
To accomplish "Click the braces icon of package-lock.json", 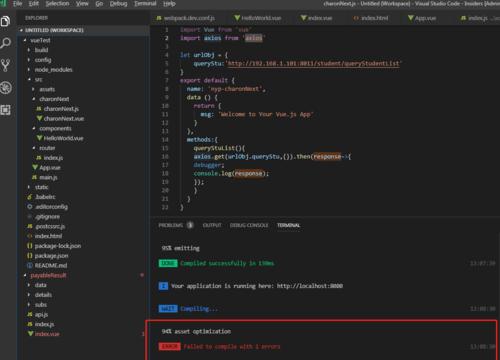I will coord(30,246).
